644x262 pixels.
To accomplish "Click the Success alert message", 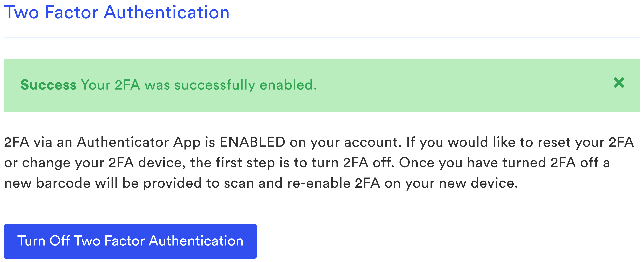I will pos(169,85).
